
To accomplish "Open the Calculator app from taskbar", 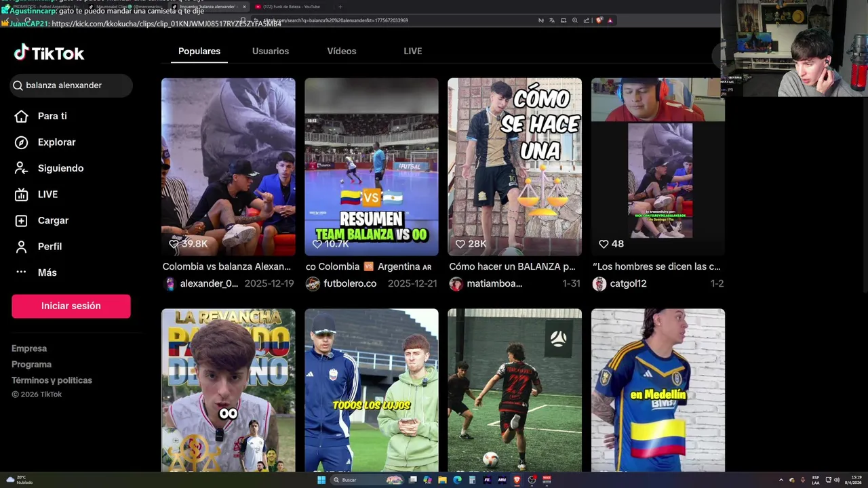I will (472, 480).
